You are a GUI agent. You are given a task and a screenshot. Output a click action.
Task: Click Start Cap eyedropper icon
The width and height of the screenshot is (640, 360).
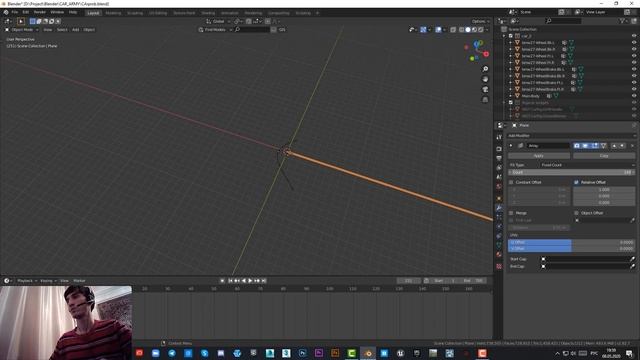pyautogui.click(x=632, y=259)
